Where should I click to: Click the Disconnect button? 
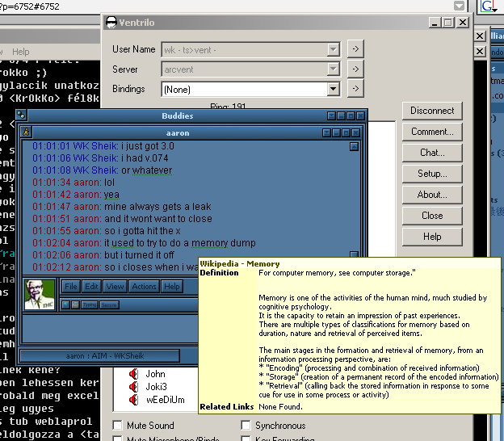pyautogui.click(x=432, y=111)
